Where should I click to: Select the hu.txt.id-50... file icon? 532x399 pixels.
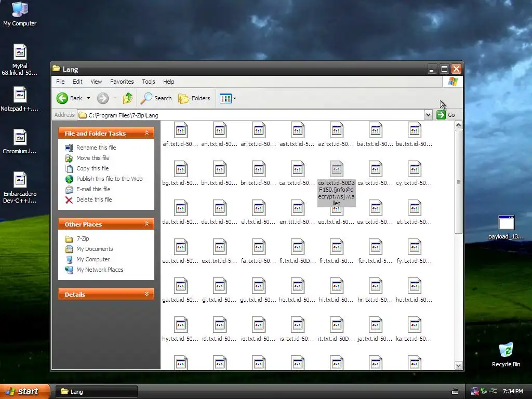[x=415, y=286]
